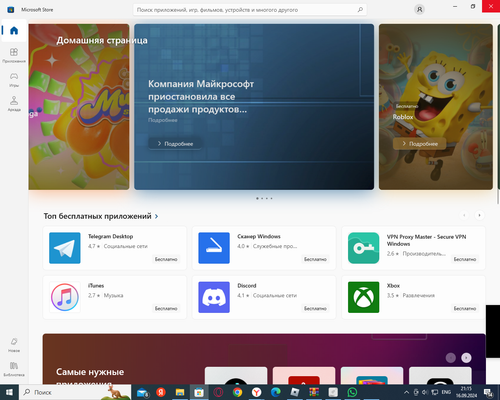Open WhatsApp from the taskbar

[x=352, y=392]
